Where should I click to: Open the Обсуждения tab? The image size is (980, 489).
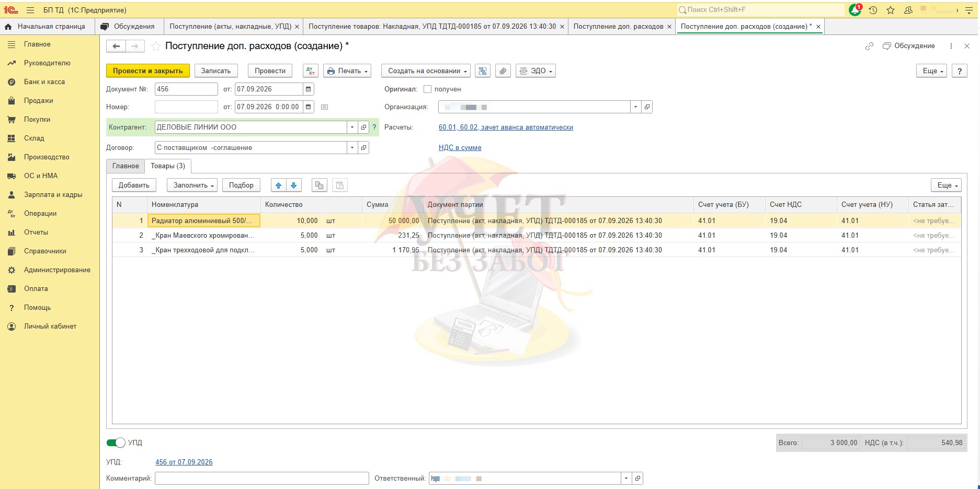click(129, 27)
